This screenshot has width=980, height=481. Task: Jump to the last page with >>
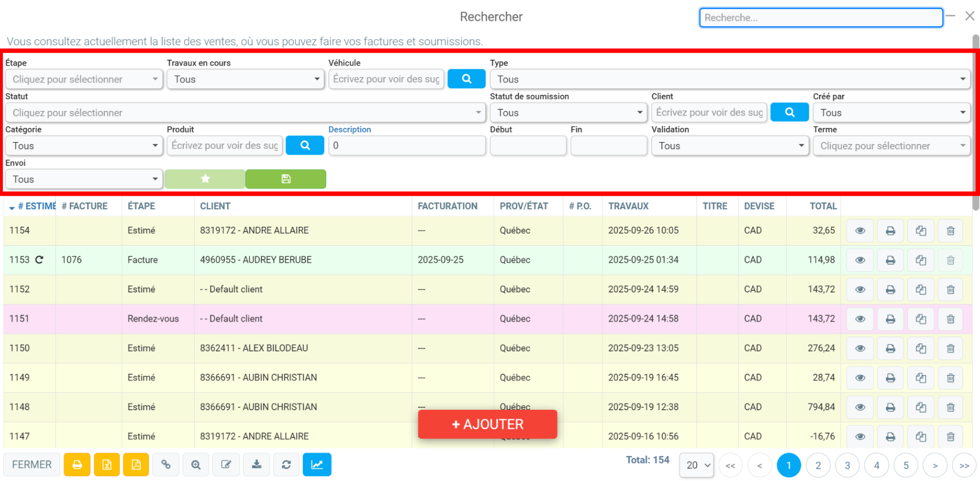click(x=964, y=465)
